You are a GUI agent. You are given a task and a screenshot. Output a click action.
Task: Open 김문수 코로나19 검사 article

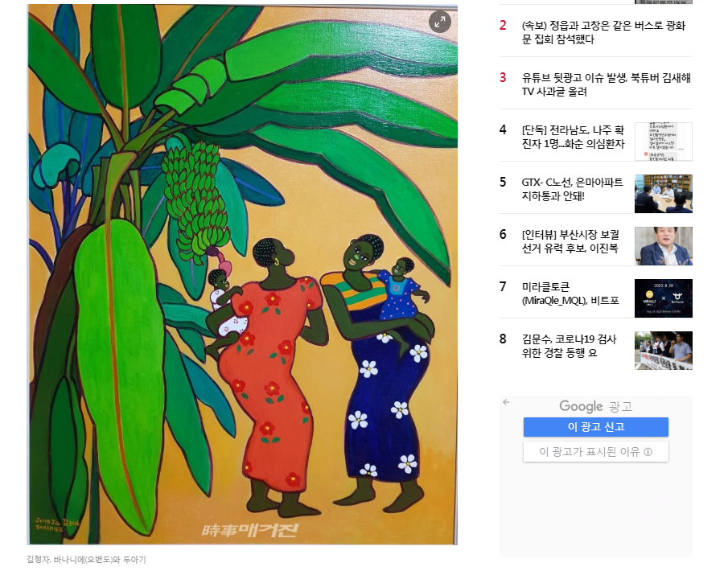coord(569,346)
